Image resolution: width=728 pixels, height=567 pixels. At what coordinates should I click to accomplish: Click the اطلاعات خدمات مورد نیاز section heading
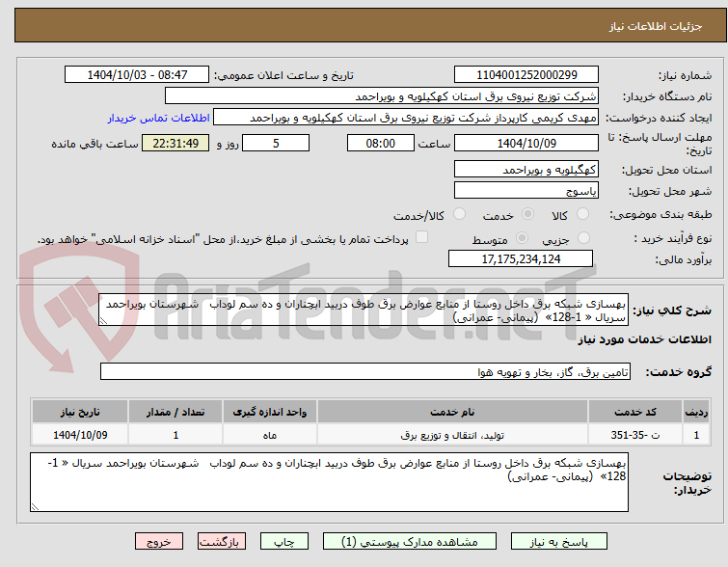click(x=644, y=339)
